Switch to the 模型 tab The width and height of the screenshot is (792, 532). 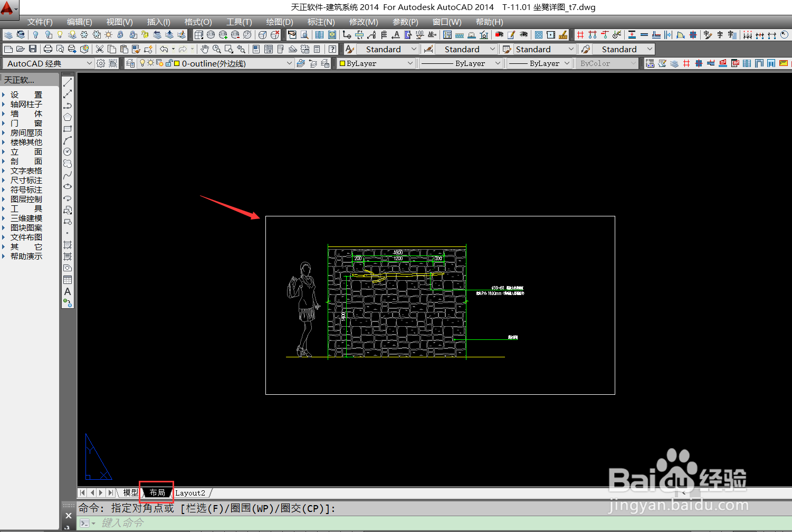click(x=130, y=492)
